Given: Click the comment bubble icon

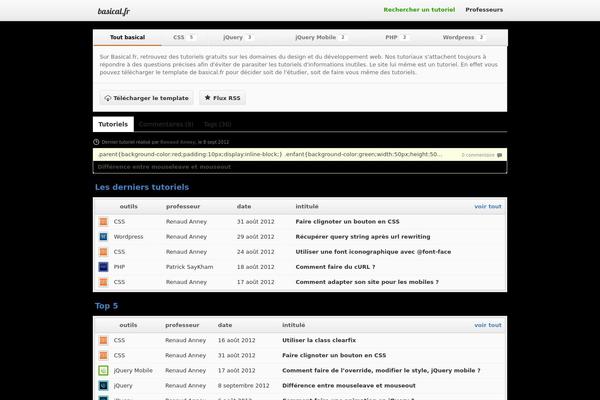Looking at the screenshot, I should pos(499,155).
